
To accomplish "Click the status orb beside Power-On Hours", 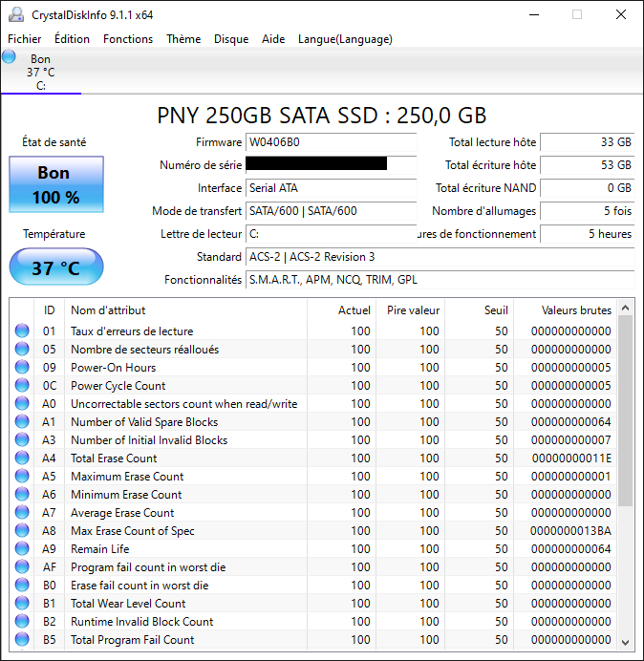I will (x=22, y=368).
